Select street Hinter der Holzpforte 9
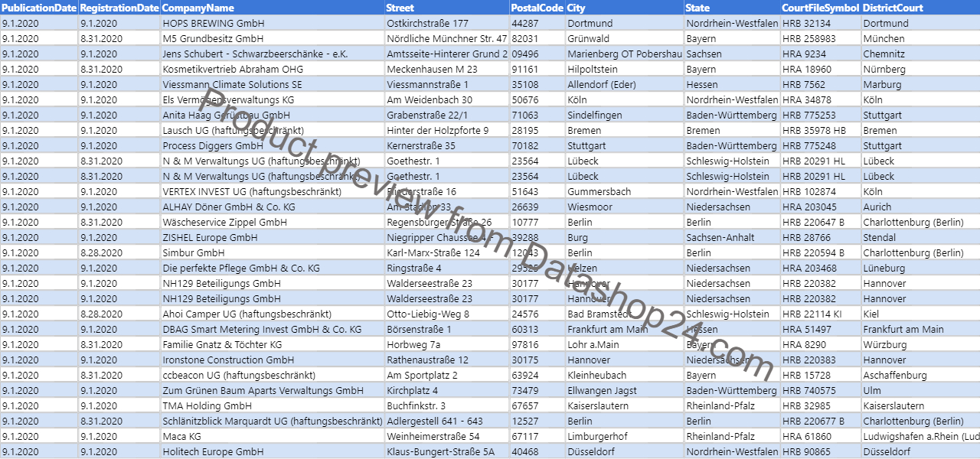Viewport: 980px width, 459px height. coord(446,130)
